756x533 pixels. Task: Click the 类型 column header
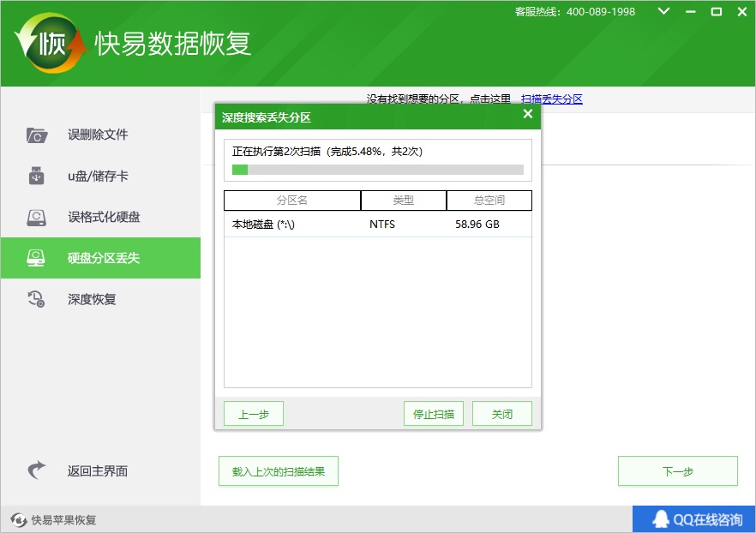click(x=404, y=201)
